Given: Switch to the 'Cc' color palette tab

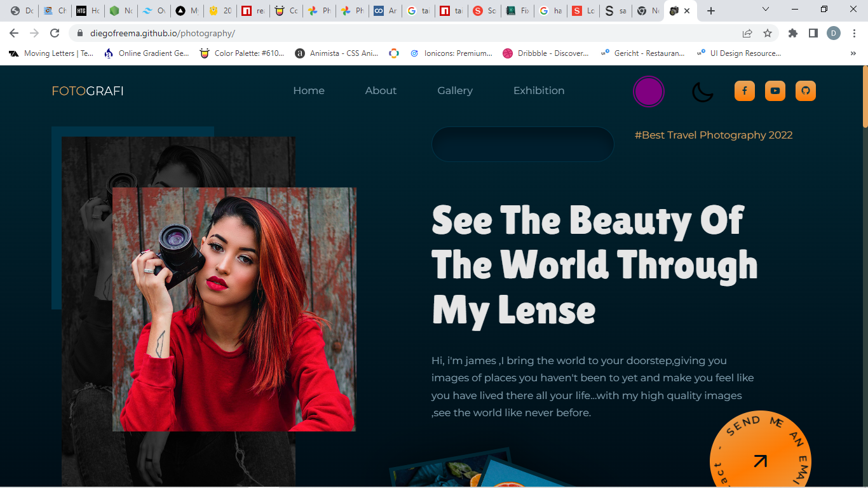Looking at the screenshot, I should click(286, 11).
